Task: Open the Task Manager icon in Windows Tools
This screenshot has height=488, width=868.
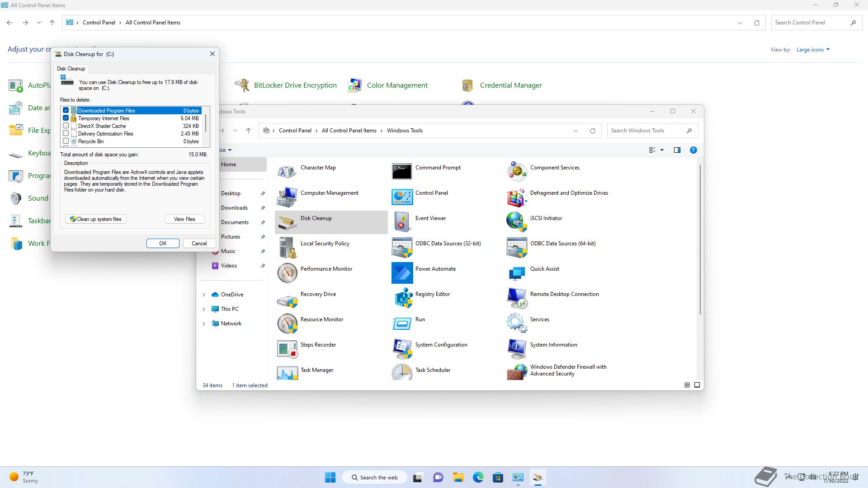Action: tap(287, 372)
